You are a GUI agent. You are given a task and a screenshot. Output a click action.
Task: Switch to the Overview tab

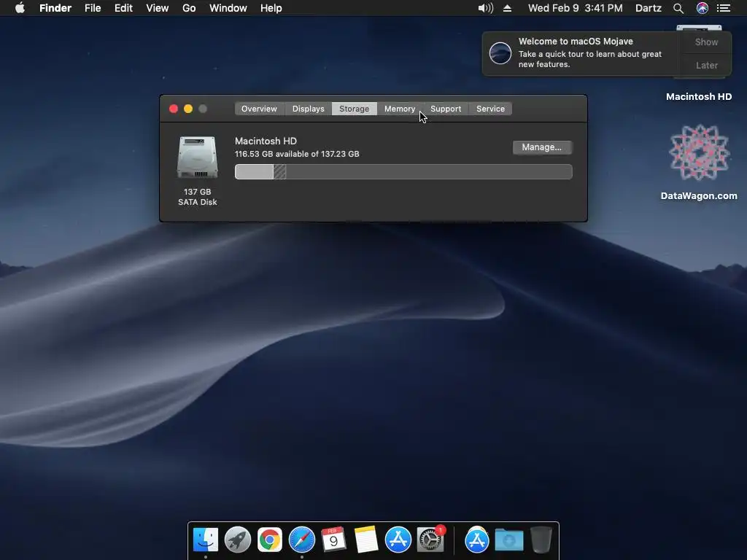[x=259, y=109]
